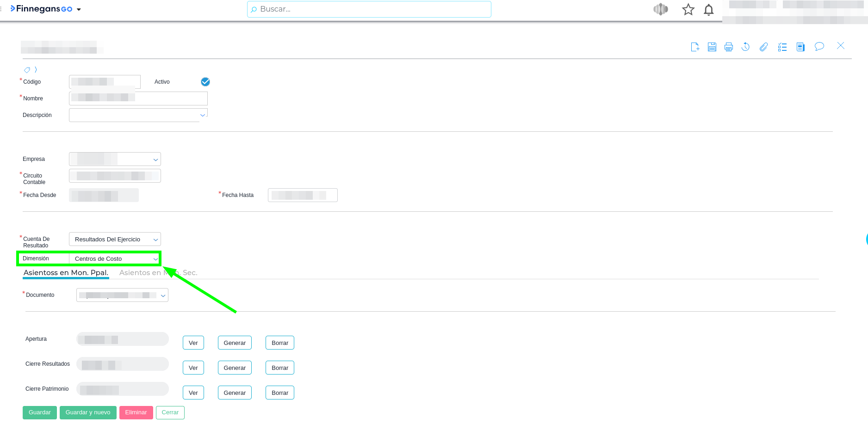Click Ver button for Cierre Patrimonio

[193, 393]
